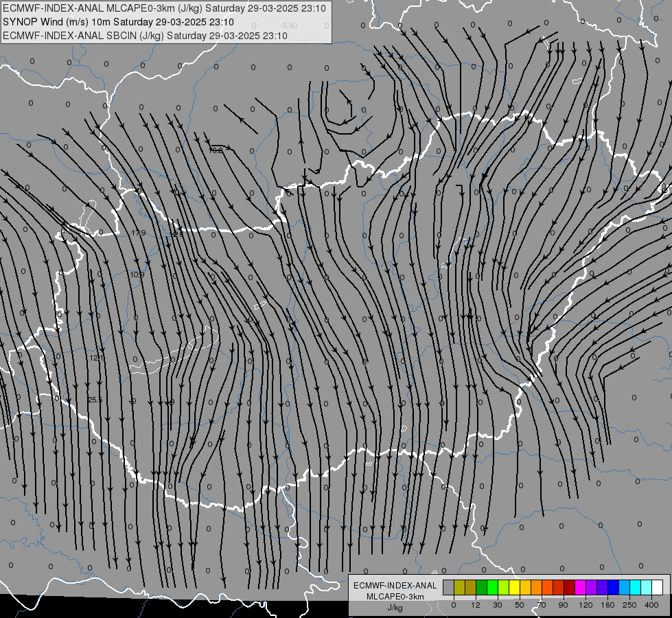This screenshot has height=618, width=672.
Task: Click the wind value 12.1 on the map
Action: tap(96, 358)
